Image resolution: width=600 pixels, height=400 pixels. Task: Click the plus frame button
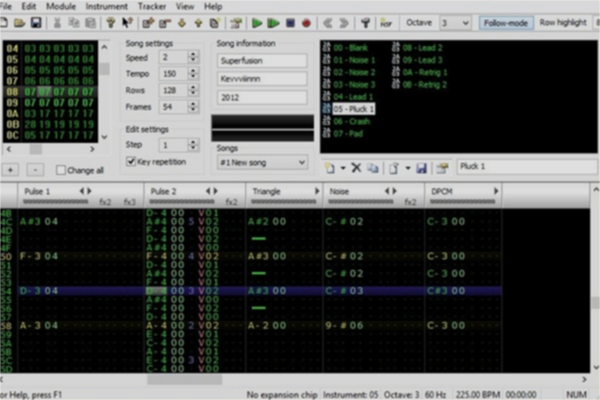click(x=10, y=170)
